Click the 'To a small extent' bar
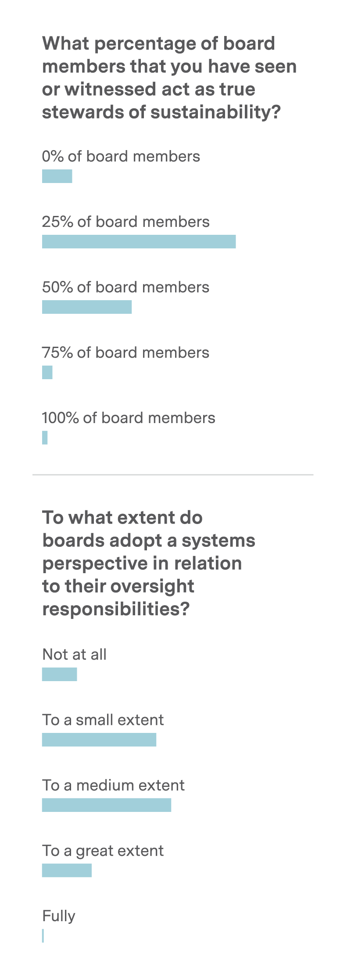This screenshot has height=980, width=351. tap(99, 740)
